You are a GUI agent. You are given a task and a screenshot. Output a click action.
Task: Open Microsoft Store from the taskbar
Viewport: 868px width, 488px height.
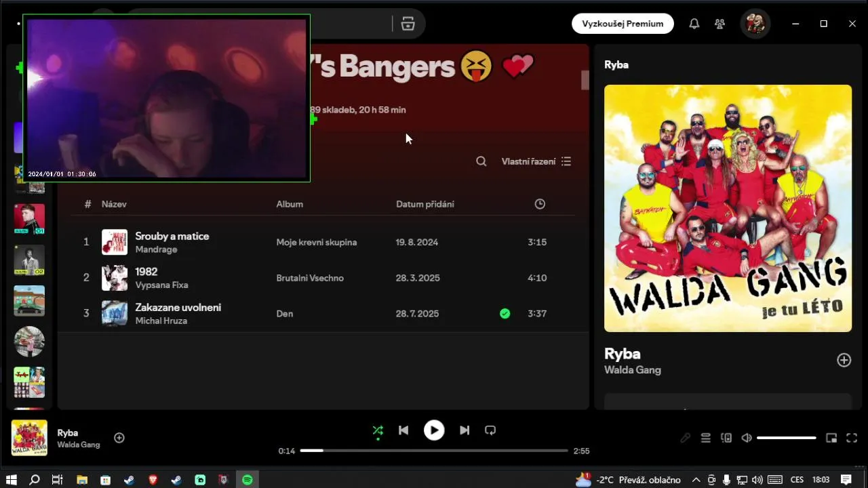point(105,480)
